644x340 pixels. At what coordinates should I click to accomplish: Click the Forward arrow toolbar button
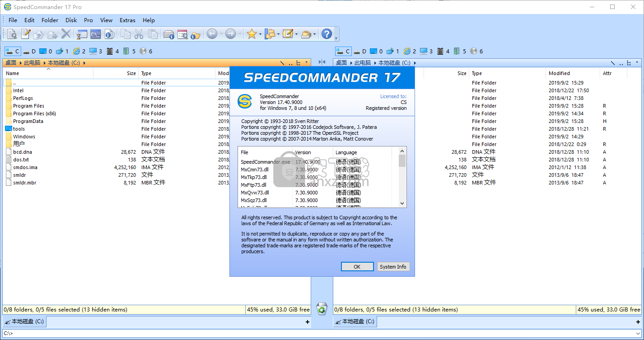[x=230, y=34]
